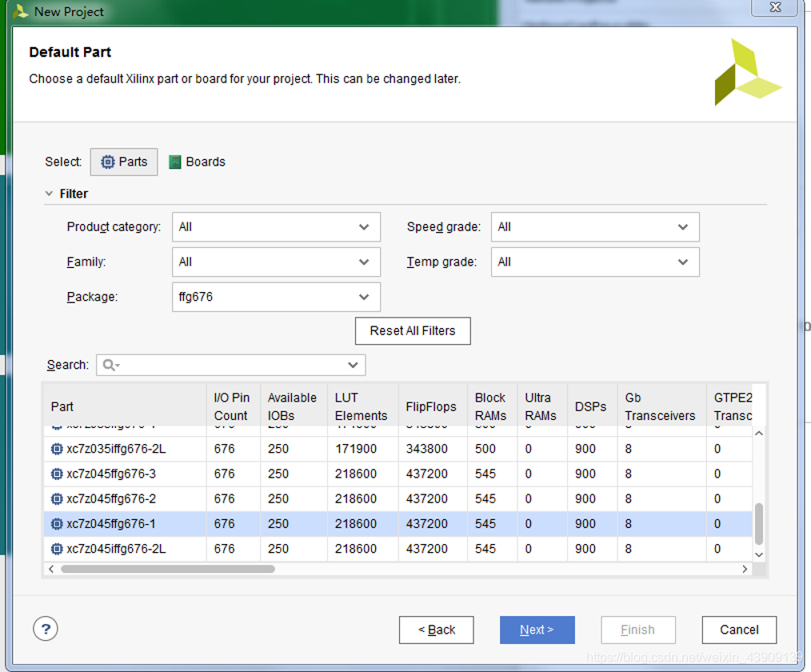This screenshot has height=672, width=811.
Task: Select part xc7z035iffg676-2L row
Action: click(x=398, y=449)
